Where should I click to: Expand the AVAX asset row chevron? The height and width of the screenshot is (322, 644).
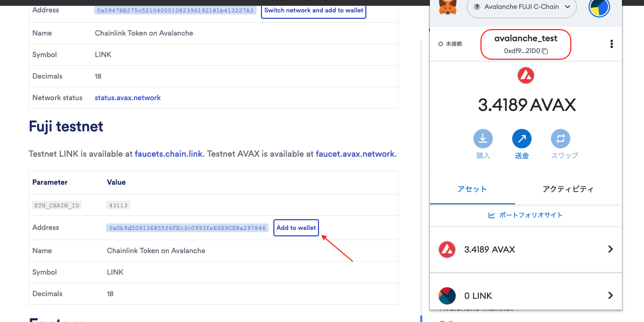point(610,249)
